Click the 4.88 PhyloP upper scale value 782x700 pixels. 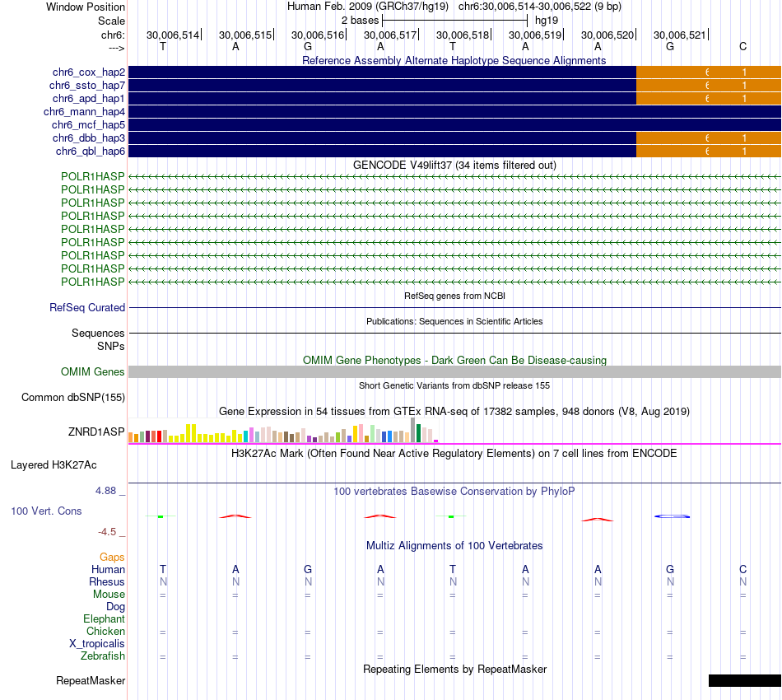click(105, 491)
